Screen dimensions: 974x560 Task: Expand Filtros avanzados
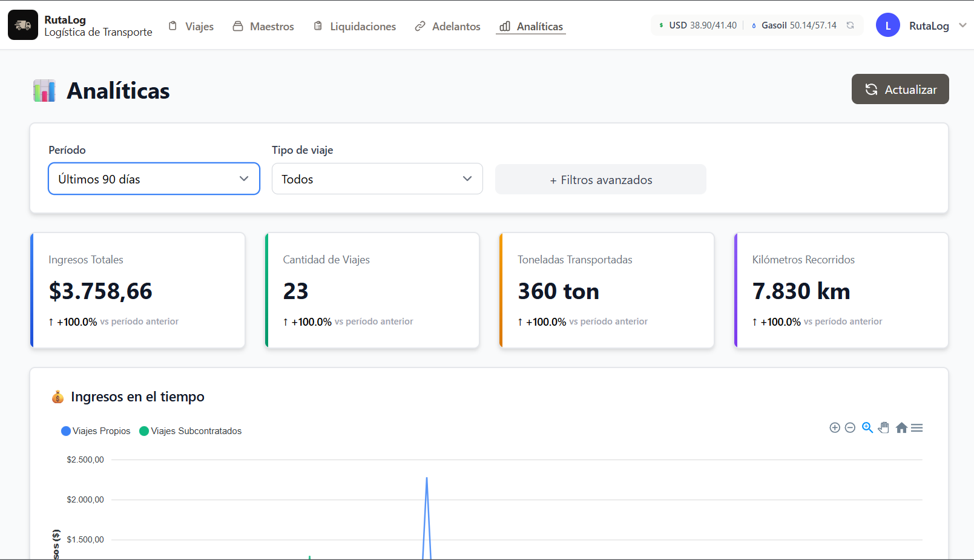tap(601, 179)
